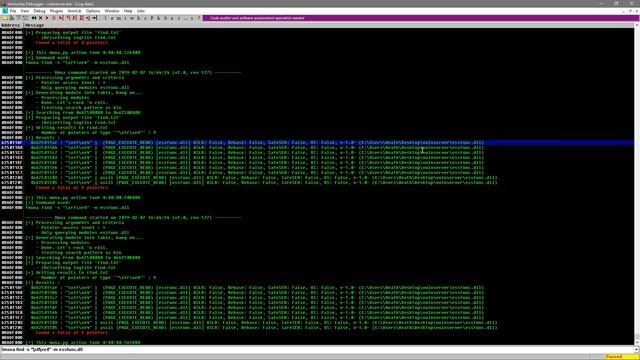Click the Trace over toolbar icon
The height and width of the screenshot is (360, 640).
click(81, 18)
